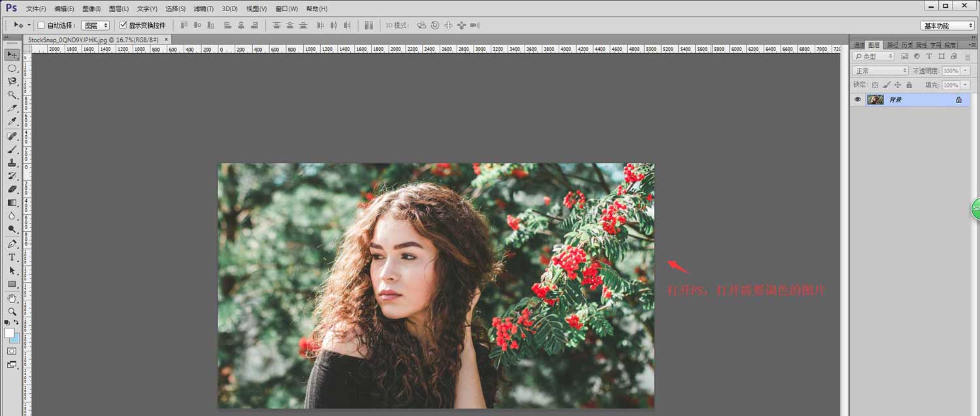Toggle lock all icon in layers panel
Image resolution: width=980 pixels, height=416 pixels.
[909, 85]
